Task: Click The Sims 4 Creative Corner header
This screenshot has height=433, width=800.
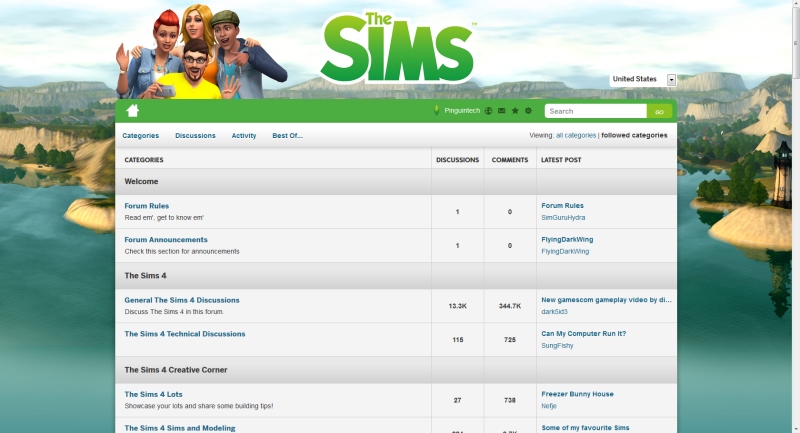Action: pos(176,370)
